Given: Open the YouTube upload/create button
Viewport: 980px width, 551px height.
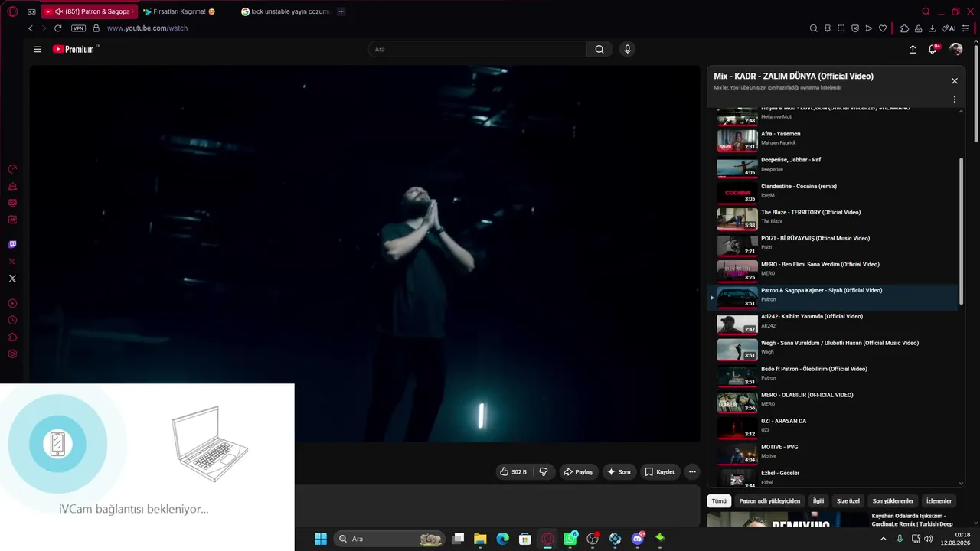Looking at the screenshot, I should [x=913, y=49].
